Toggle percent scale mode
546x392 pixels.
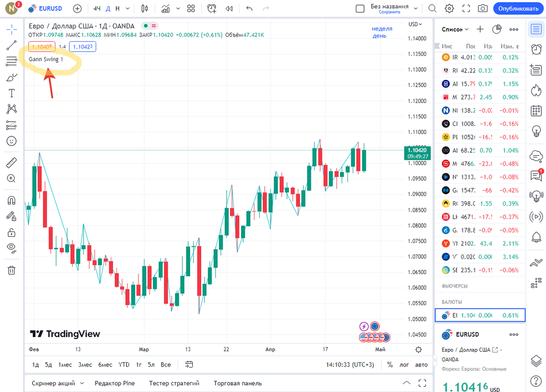click(390, 364)
